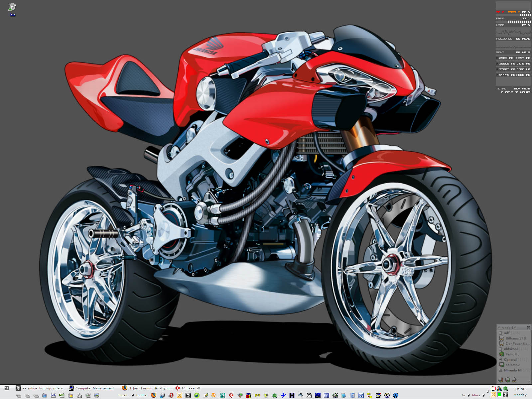This screenshot has height=399, width=532.
Task: Open the films toolbar menu
Action: (x=476, y=395)
